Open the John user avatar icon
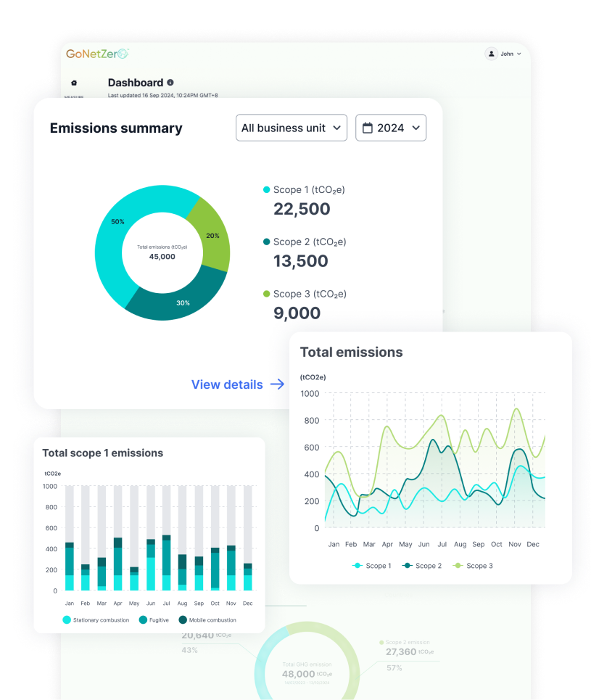This screenshot has height=700, width=591. click(x=491, y=54)
